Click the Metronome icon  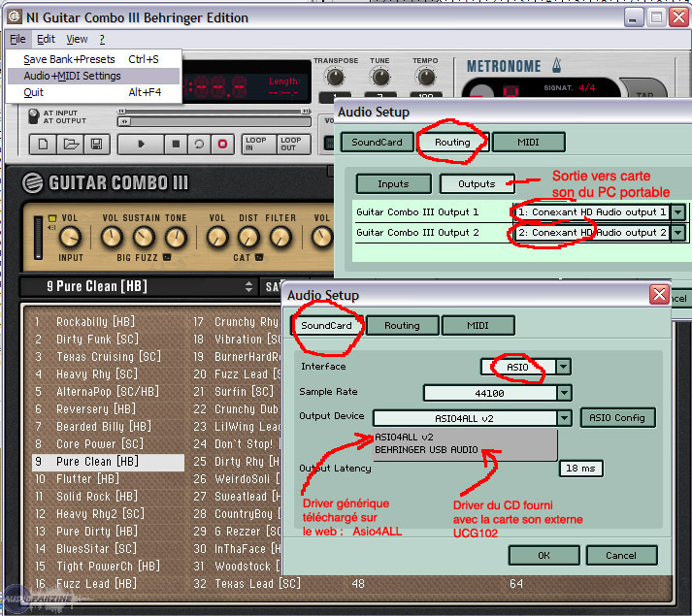(x=556, y=65)
